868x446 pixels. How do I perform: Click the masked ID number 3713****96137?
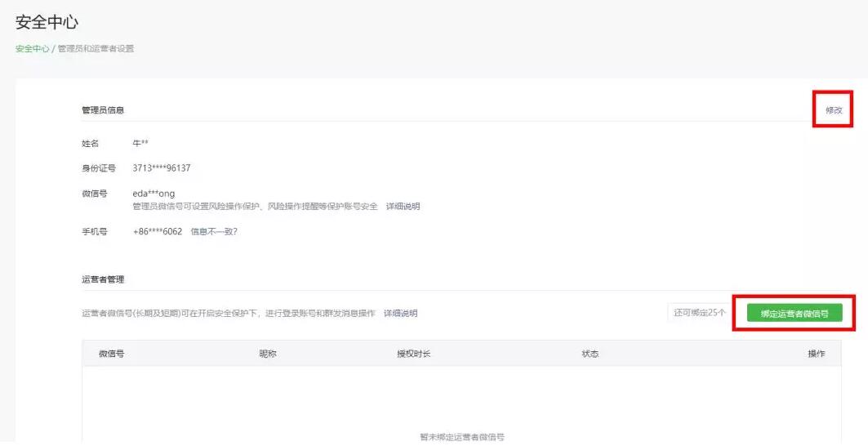click(162, 168)
